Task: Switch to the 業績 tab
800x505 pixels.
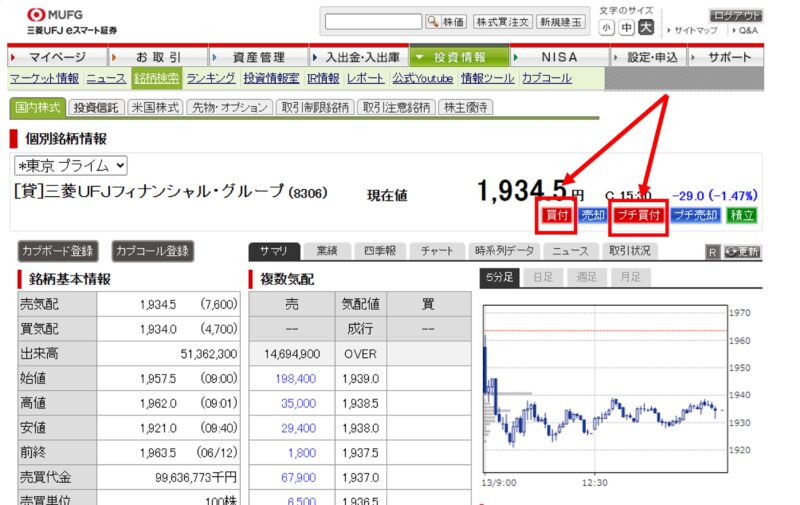Action: tap(327, 251)
